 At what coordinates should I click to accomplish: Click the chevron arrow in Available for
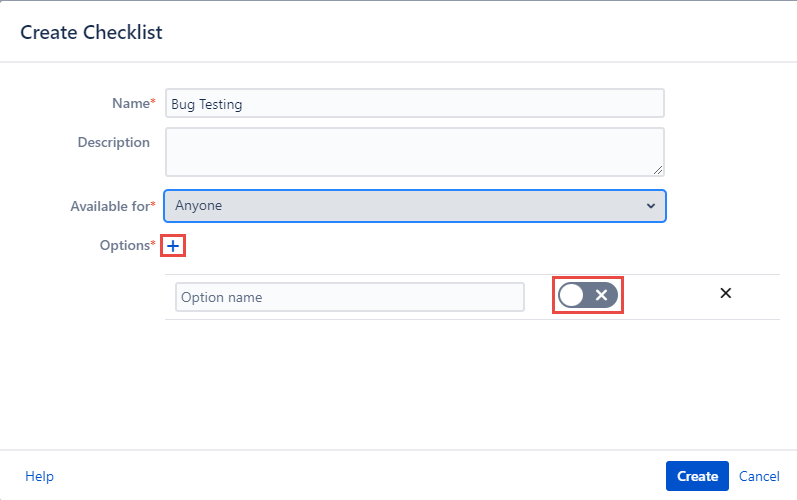tap(651, 206)
